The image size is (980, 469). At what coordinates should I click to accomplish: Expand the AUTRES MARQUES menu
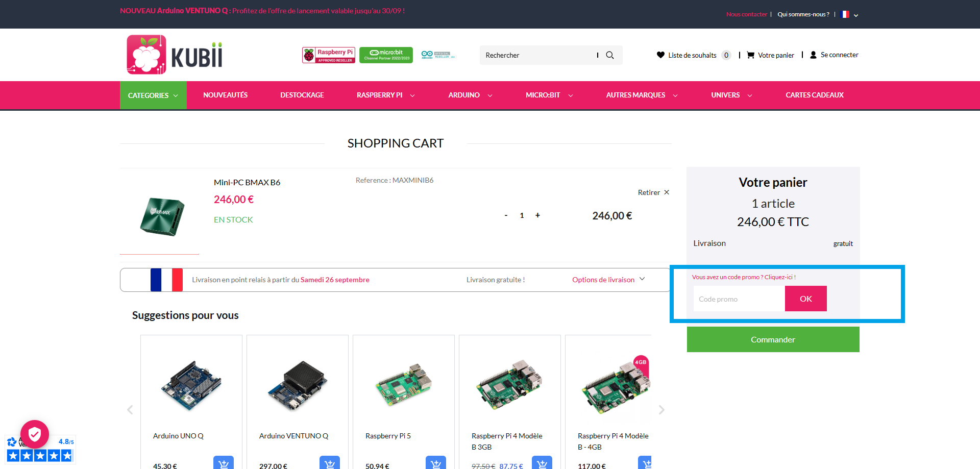[642, 95]
